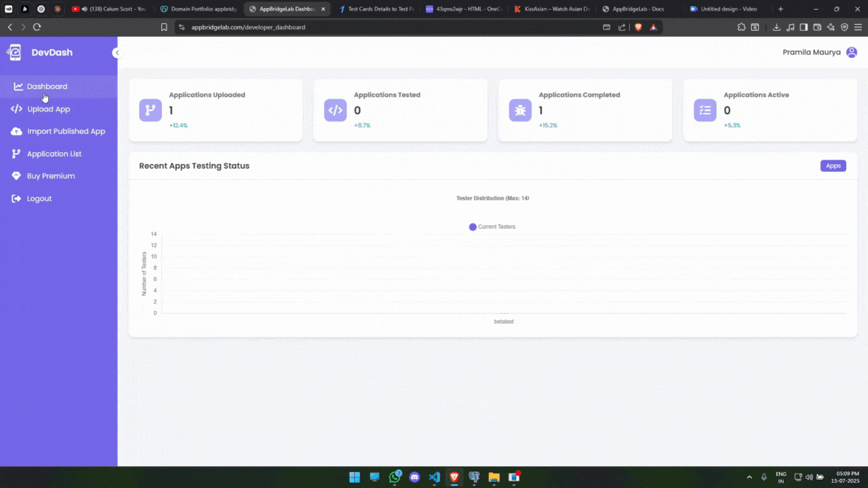
Task: Bookmark this page using the bookmark icon
Action: click(x=164, y=27)
